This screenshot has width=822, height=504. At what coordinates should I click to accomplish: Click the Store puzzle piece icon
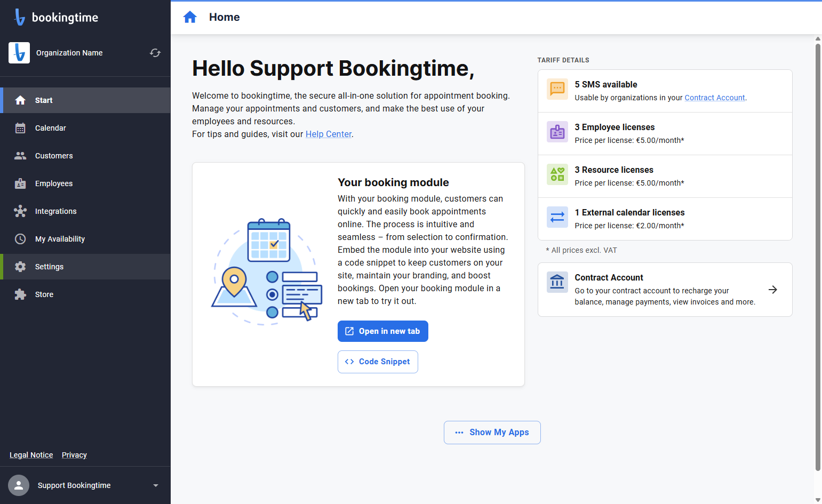(x=20, y=294)
